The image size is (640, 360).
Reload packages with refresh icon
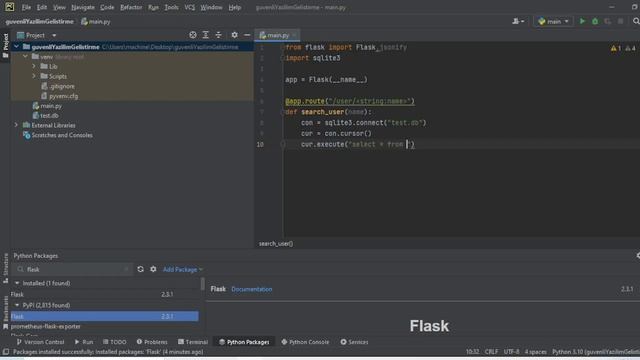click(140, 269)
